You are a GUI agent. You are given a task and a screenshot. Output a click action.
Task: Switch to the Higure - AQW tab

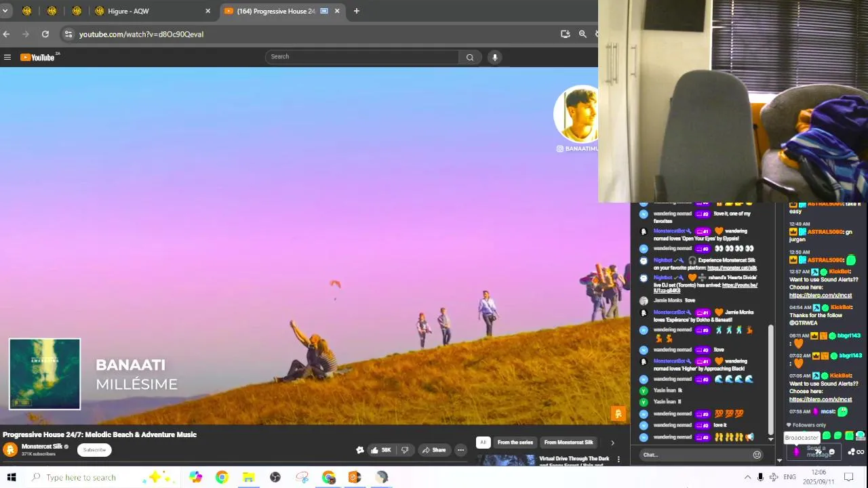pyautogui.click(x=153, y=11)
